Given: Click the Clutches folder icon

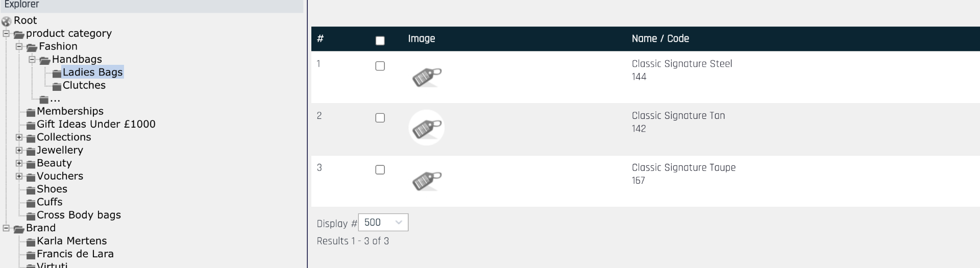Looking at the screenshot, I should [x=57, y=86].
